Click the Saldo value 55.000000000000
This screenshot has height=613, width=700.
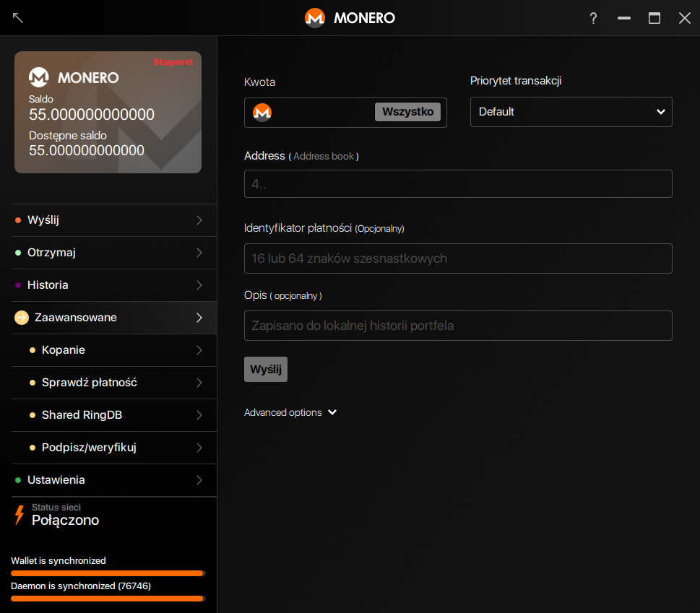[92, 115]
